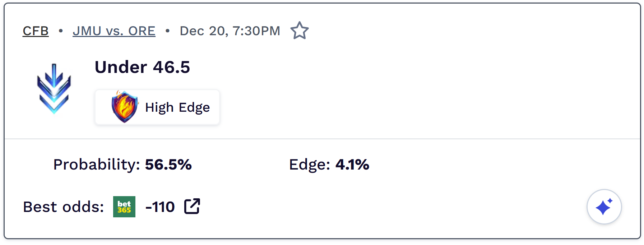Click the flaming shield icon
This screenshot has height=245, width=644.
click(x=124, y=107)
